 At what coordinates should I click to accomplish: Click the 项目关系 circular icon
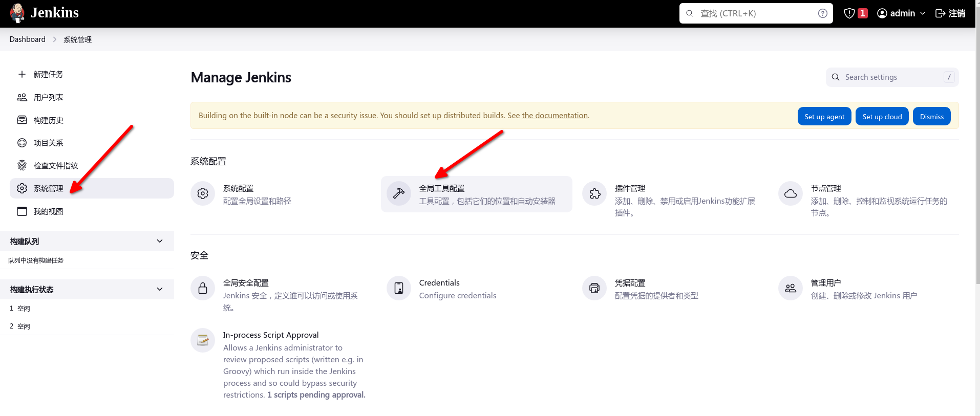coord(22,143)
